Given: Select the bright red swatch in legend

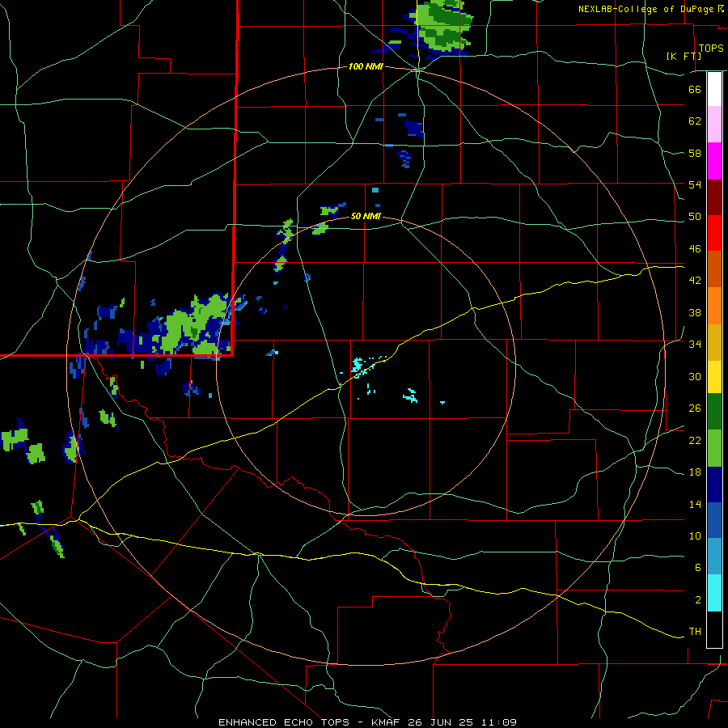Looking at the screenshot, I should coord(714,233).
